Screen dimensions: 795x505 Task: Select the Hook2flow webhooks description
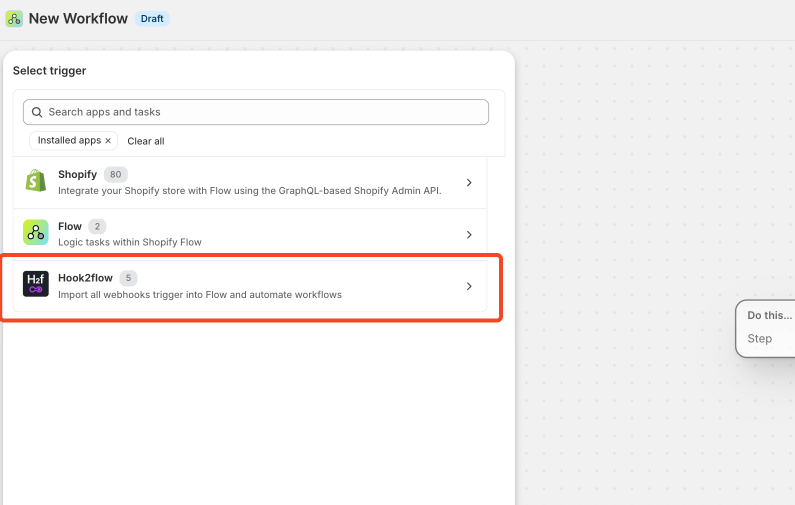[x=200, y=295]
